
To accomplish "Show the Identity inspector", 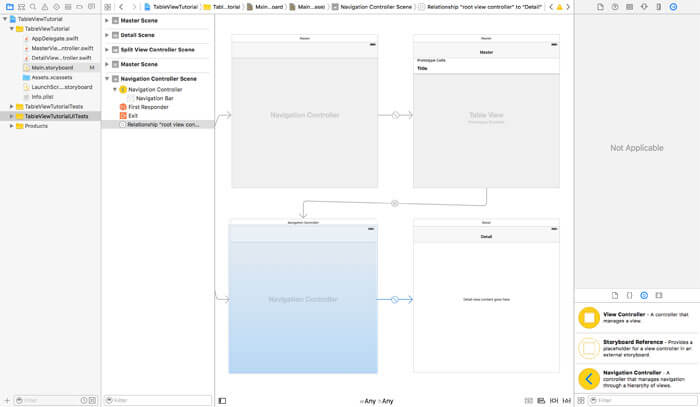I will [x=629, y=7].
